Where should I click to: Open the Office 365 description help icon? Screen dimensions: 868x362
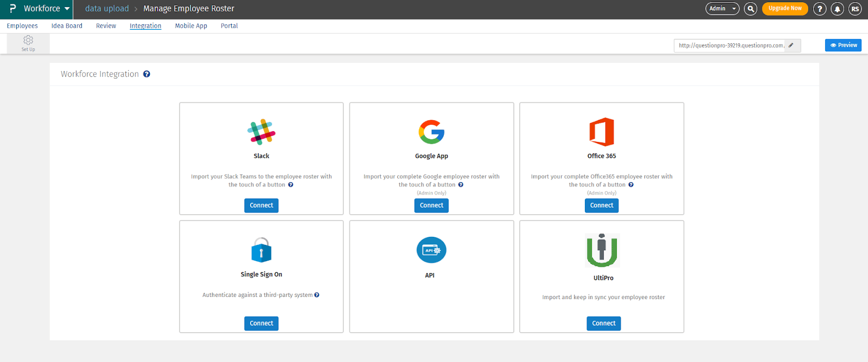(x=631, y=185)
